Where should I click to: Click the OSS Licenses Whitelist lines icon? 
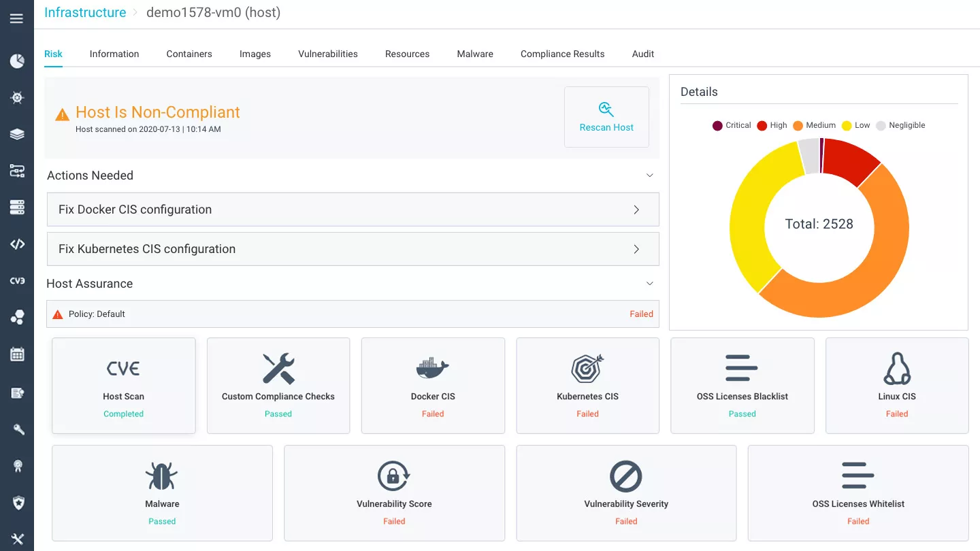(858, 476)
